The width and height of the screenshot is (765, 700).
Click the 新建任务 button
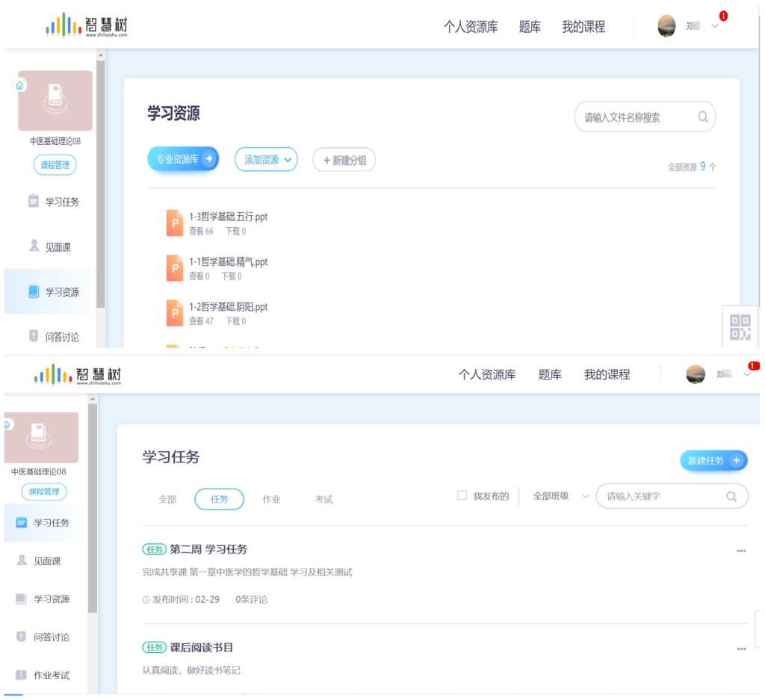pyautogui.click(x=713, y=461)
